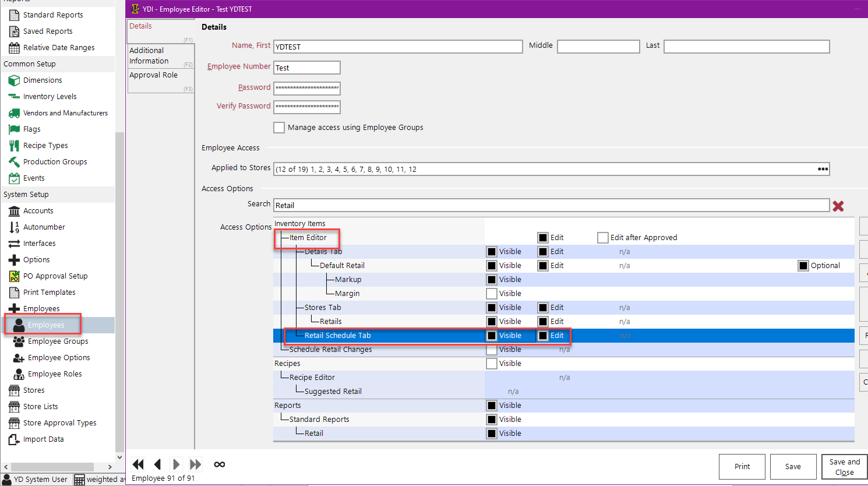
Task: Click sidebar horizontal scrollbar right arrow
Action: point(110,467)
